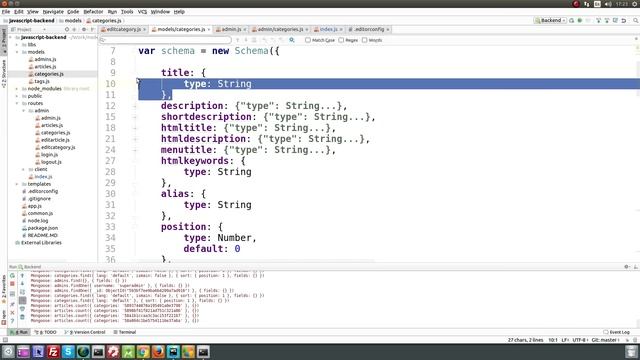The height and width of the screenshot is (360, 640).
Task: Clear all Run console output with trash icon
Action: (22, 317)
